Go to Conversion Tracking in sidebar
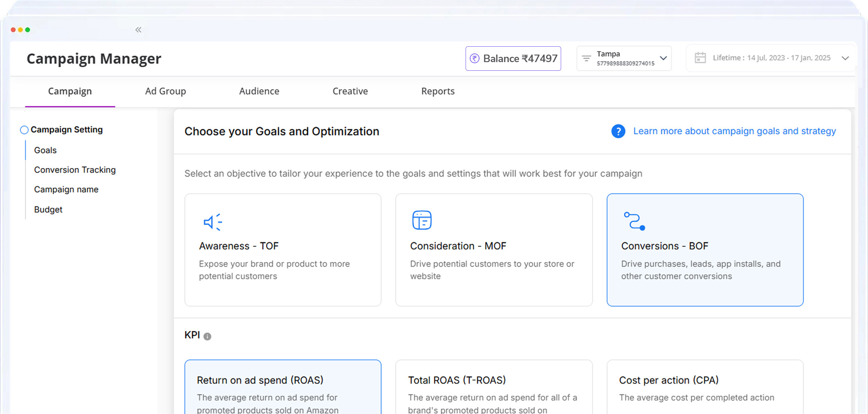868x414 pixels. 75,170
